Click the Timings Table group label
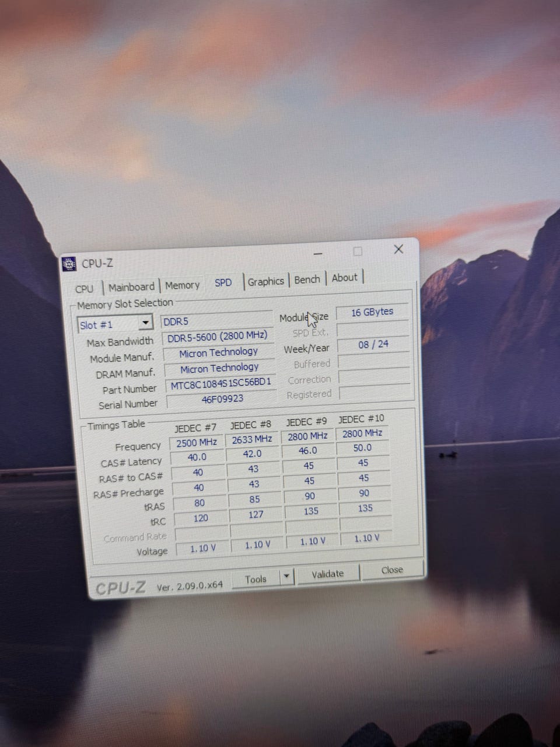Image resolution: width=560 pixels, height=747 pixels. tap(116, 425)
